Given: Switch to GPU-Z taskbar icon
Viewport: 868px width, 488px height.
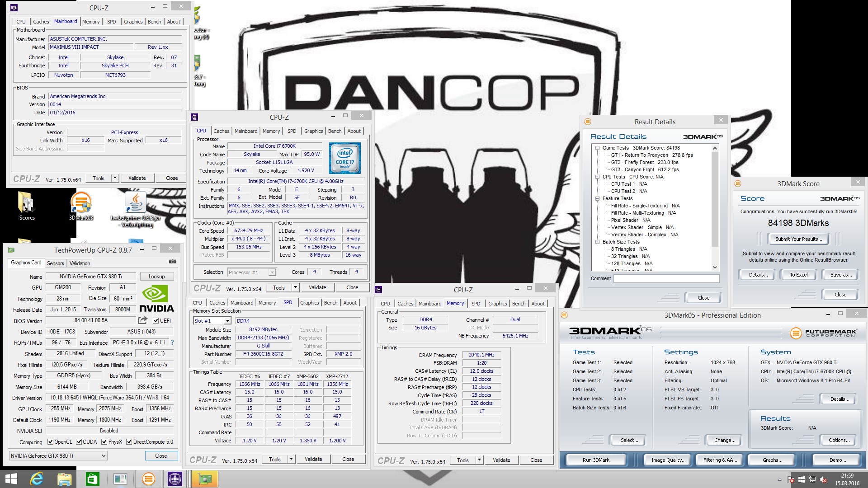Looking at the screenshot, I should point(205,479).
